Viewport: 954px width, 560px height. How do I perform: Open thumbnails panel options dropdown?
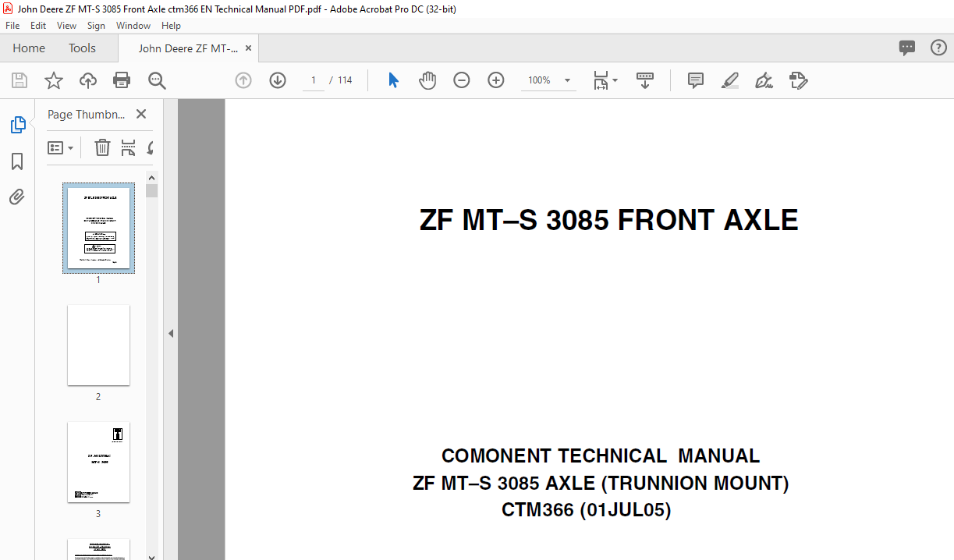pyautogui.click(x=61, y=147)
